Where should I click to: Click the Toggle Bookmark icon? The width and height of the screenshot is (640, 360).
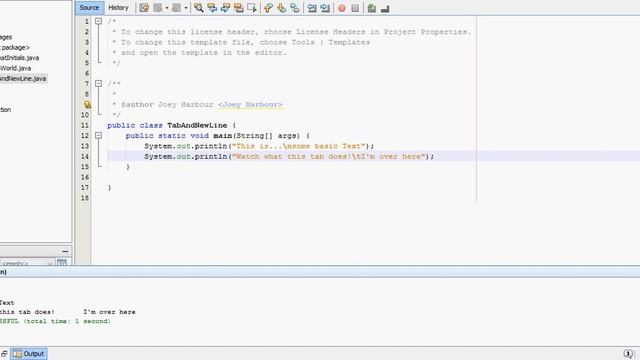(295, 8)
